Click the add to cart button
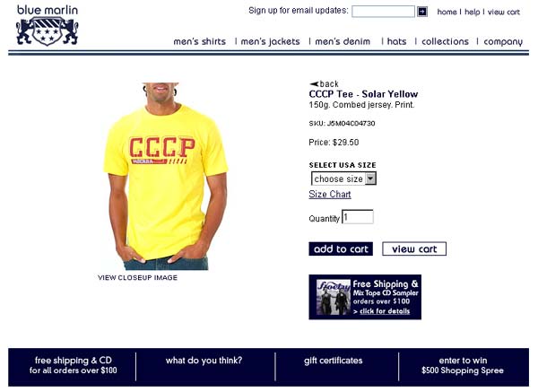This screenshot has height=392, width=538. 341,248
